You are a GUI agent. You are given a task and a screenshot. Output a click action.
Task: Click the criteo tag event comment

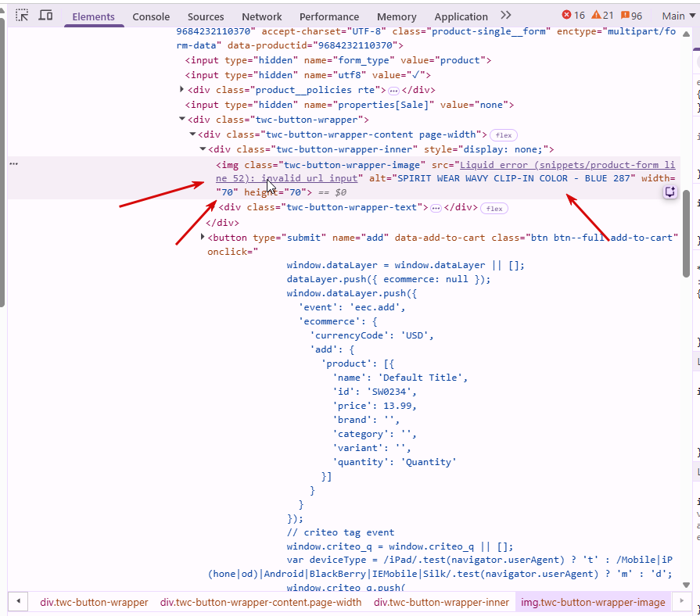pos(341,532)
